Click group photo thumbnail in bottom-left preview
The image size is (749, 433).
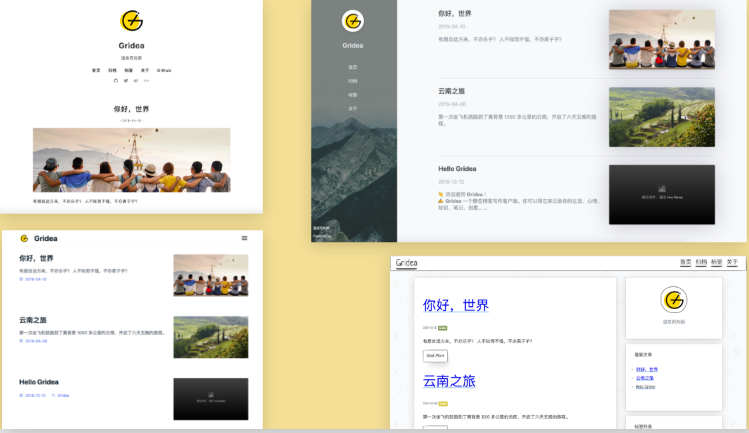211,275
